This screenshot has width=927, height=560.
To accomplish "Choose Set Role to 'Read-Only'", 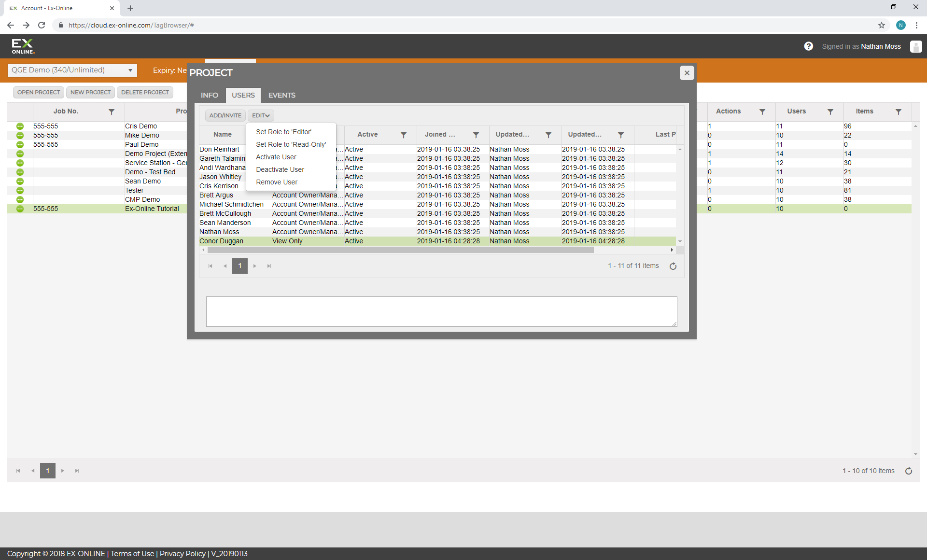I will [x=291, y=144].
